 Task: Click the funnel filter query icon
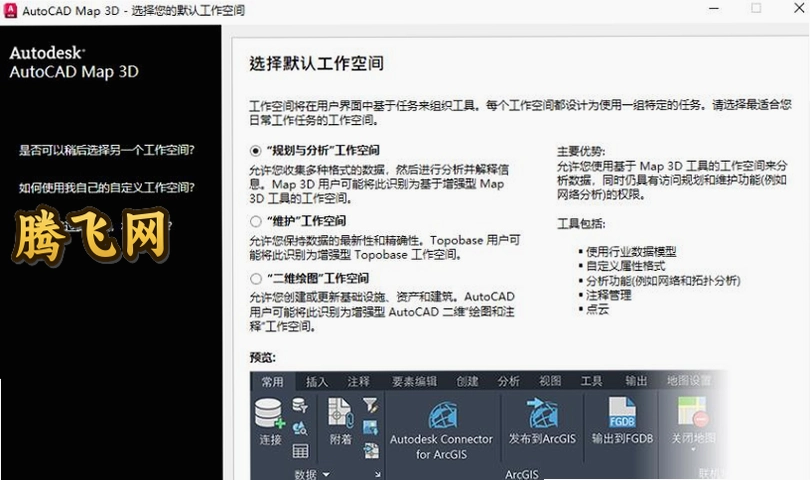coord(370,405)
